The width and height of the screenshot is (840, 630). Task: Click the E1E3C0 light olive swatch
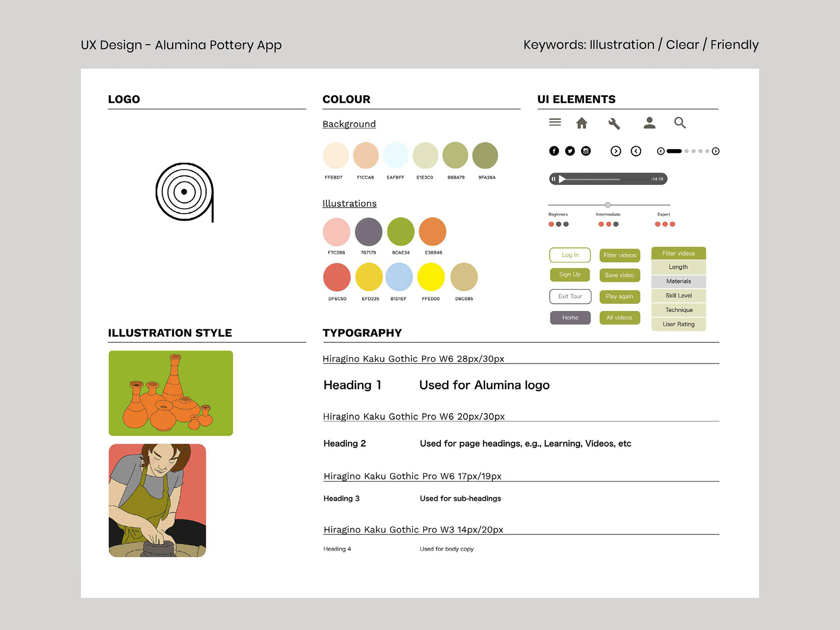(x=425, y=155)
